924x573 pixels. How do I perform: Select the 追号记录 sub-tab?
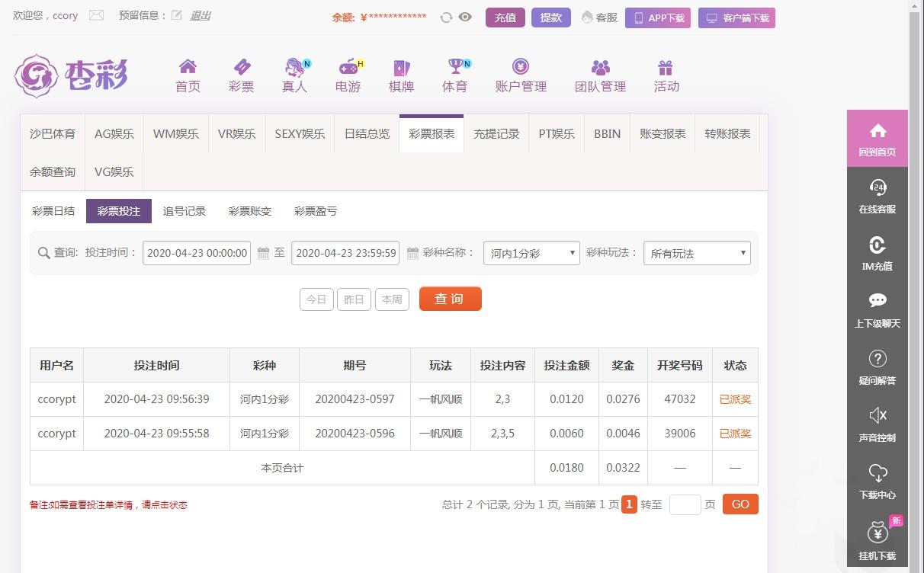point(184,211)
